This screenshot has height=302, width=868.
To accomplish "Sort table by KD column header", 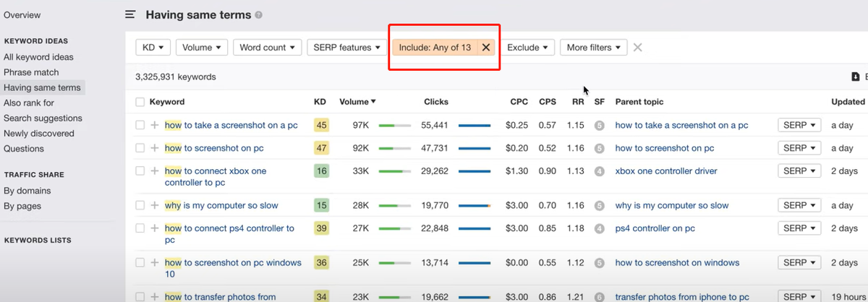I will pyautogui.click(x=320, y=102).
